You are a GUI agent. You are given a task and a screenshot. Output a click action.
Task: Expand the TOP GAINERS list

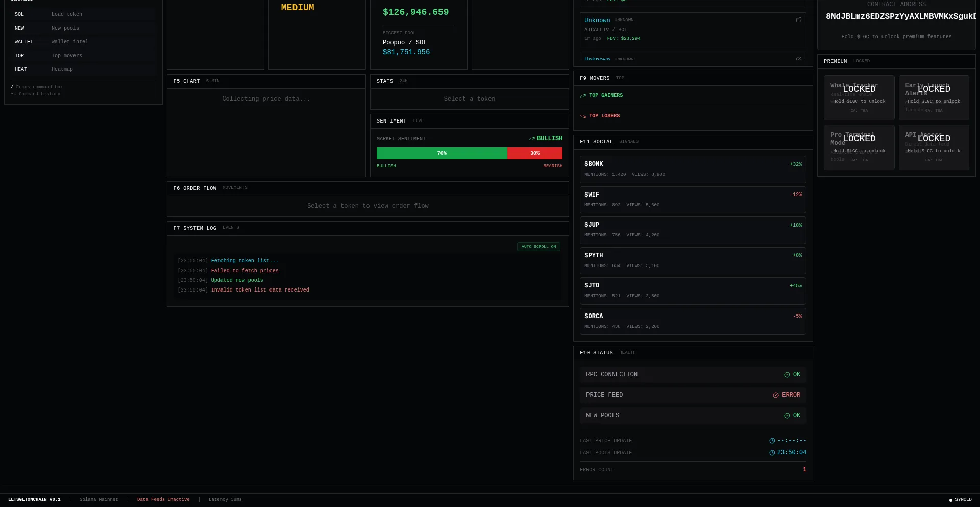point(606,95)
